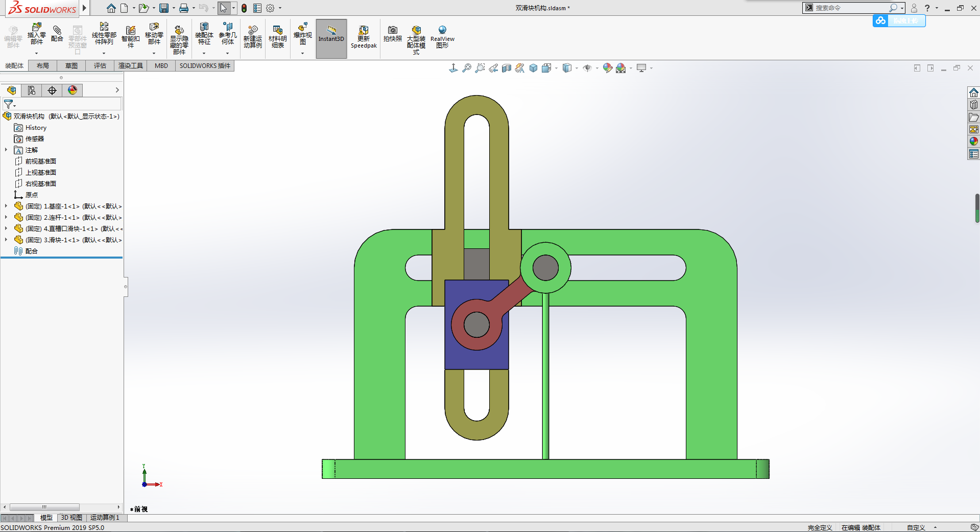Expand SOLIDWORKS menu arrow beside logo
Screen dimensions: 980x532
pyautogui.click(x=85, y=8)
